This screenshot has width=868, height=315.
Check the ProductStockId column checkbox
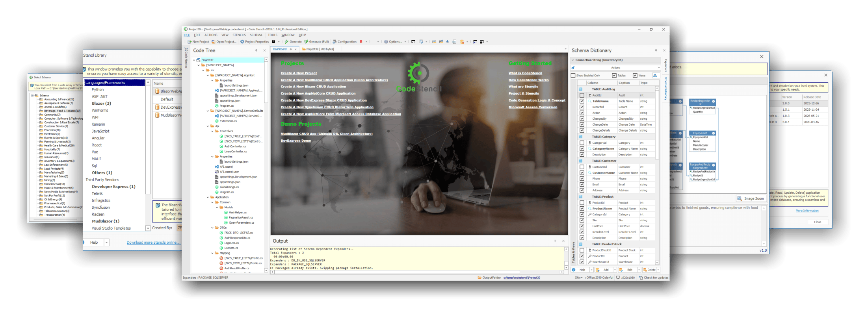pyautogui.click(x=582, y=250)
